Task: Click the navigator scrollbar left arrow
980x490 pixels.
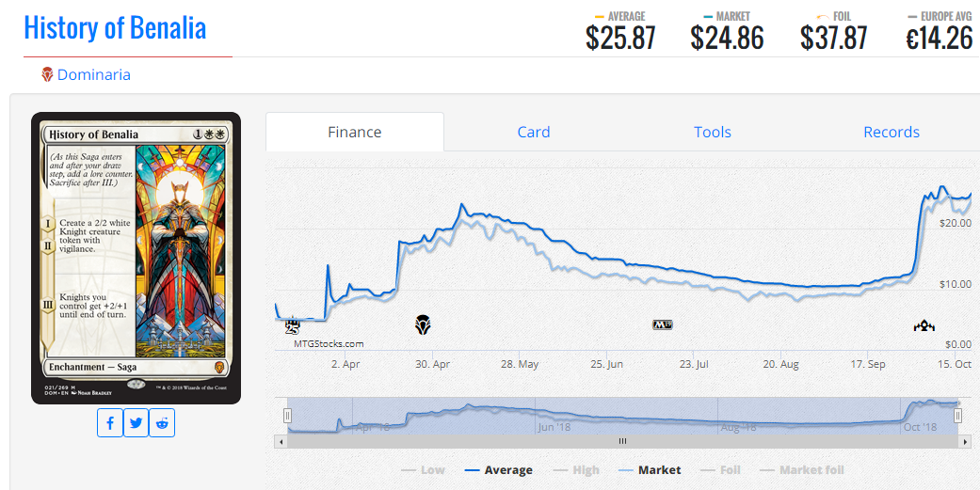Action: point(280,441)
